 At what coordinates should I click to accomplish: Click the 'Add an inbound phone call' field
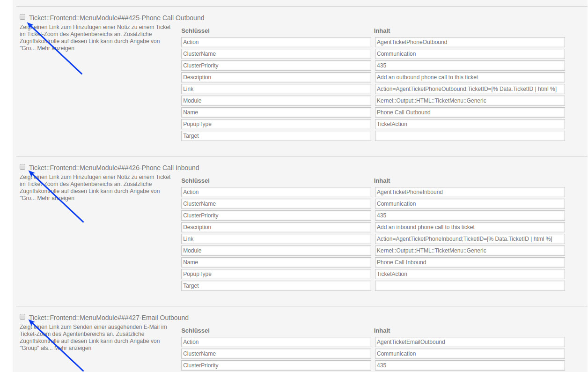tap(470, 227)
